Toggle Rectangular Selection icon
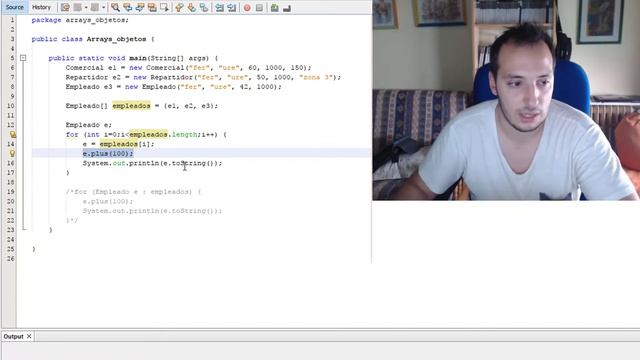This screenshot has width=640, height=360. 164,7
